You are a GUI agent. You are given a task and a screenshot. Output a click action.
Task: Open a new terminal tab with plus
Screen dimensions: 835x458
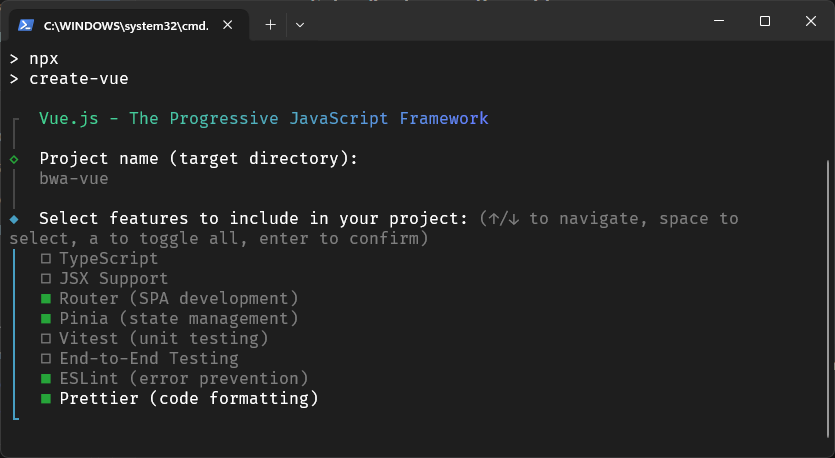tap(271, 24)
